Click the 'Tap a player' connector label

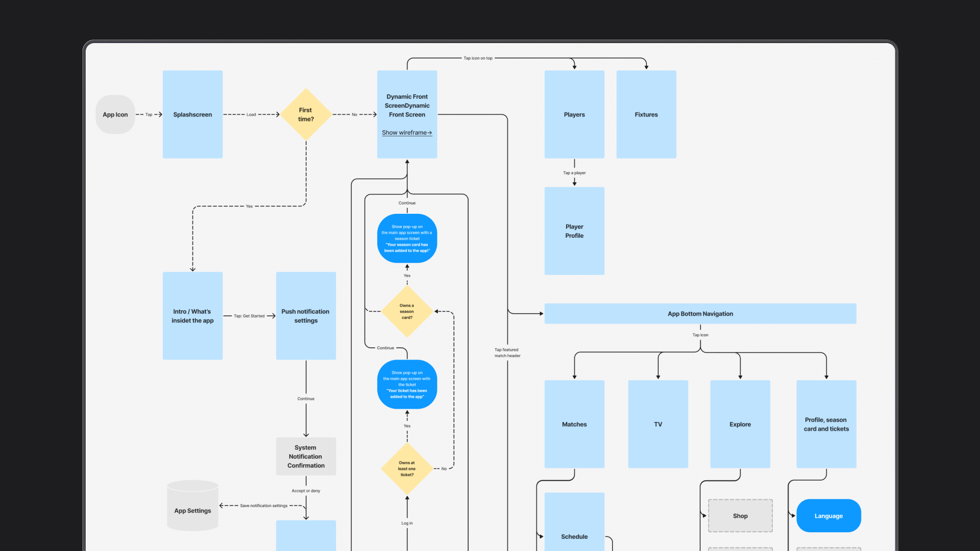point(574,173)
